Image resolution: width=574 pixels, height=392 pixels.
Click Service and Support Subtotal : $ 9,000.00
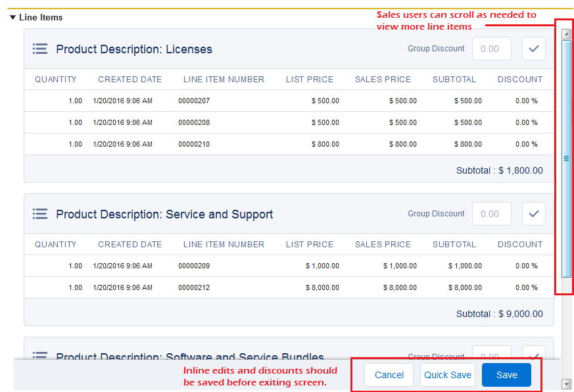point(499,314)
